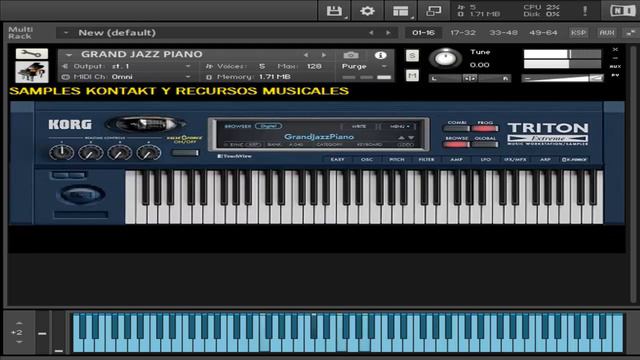Image resolution: width=640 pixels, height=360 pixels.
Task: Toggle the Valve Force ON/OFF switch
Action: [x=185, y=153]
